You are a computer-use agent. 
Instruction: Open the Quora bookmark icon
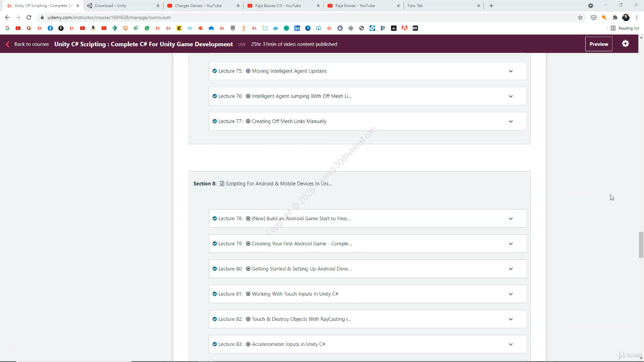(x=29, y=28)
